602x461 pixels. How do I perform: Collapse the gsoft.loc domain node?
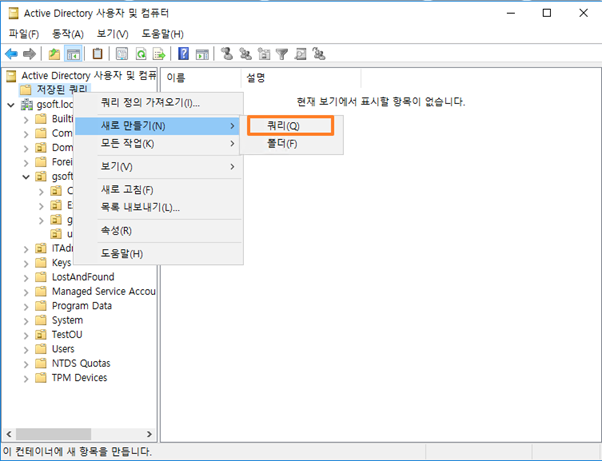pyautogui.click(x=11, y=104)
